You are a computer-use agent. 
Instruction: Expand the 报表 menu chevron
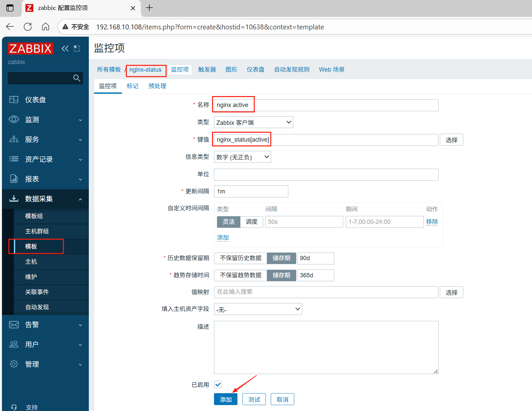click(x=81, y=179)
